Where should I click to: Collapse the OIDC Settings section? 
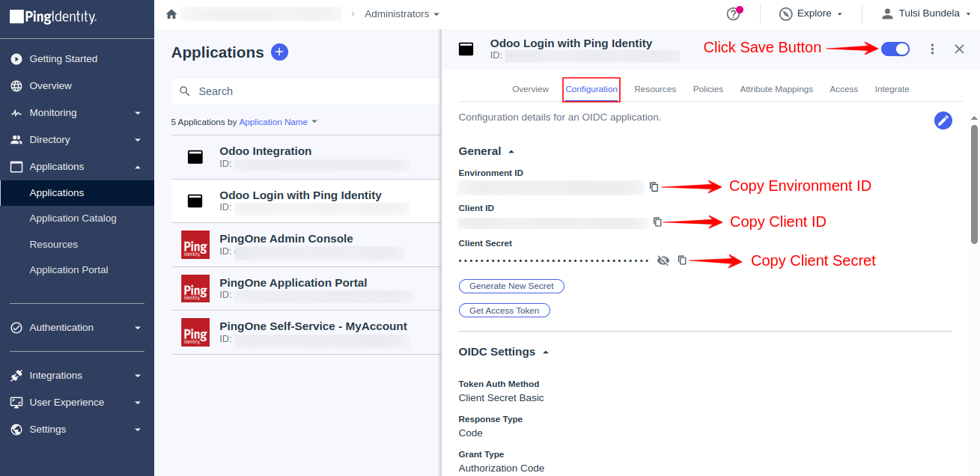point(546,352)
